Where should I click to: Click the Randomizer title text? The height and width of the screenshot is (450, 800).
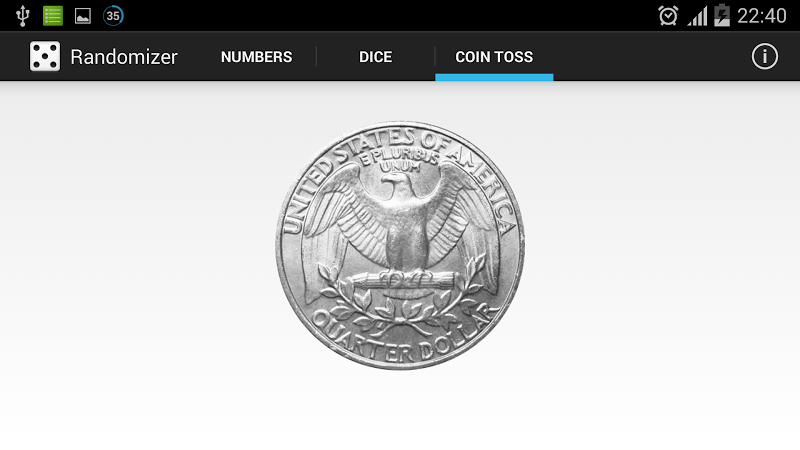124,57
